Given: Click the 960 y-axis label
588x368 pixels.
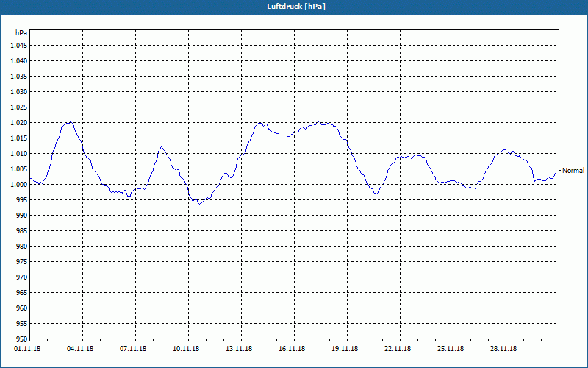Looking at the screenshot, I should click(22, 308).
